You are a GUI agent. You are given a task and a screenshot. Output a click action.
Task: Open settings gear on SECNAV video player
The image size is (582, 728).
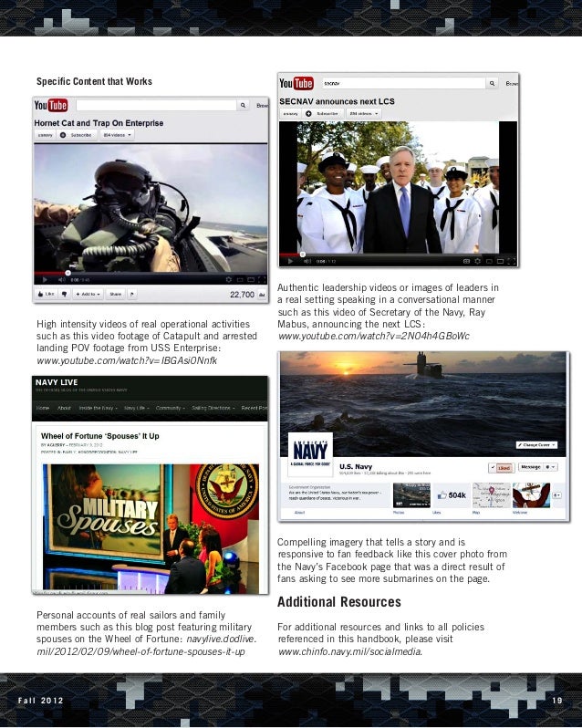coord(478,262)
